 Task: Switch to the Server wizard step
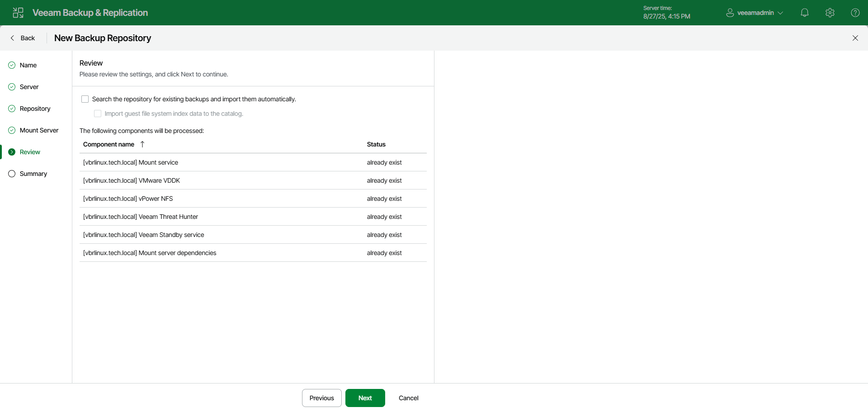click(x=29, y=86)
